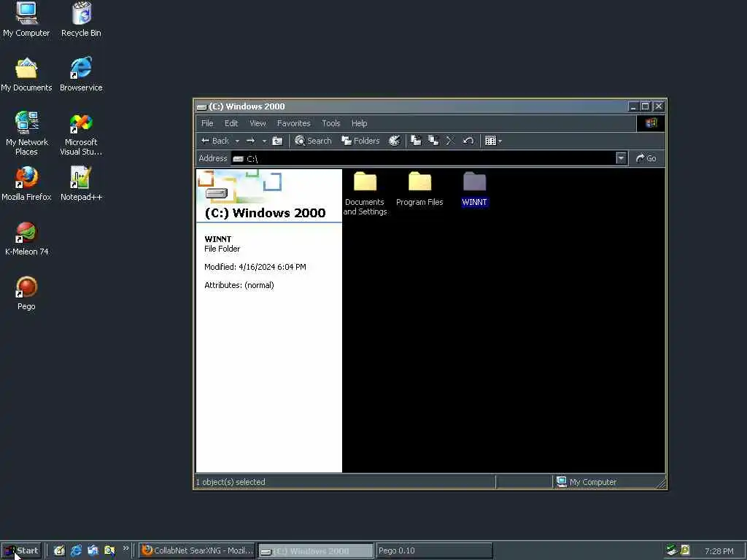This screenshot has width=747, height=560.
Task: Select Notepad++ desktop shortcut
Action: click(81, 183)
